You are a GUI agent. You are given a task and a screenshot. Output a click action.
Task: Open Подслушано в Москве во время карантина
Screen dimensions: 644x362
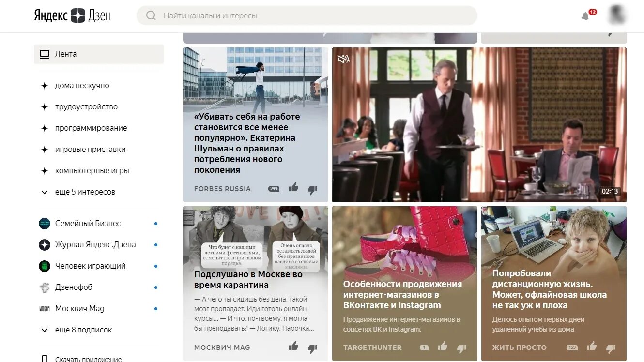point(248,280)
